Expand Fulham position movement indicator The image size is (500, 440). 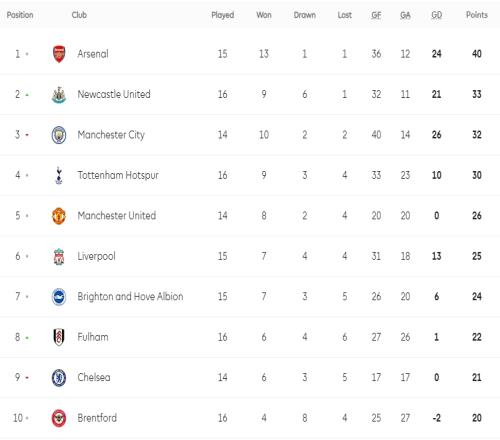click(x=27, y=338)
